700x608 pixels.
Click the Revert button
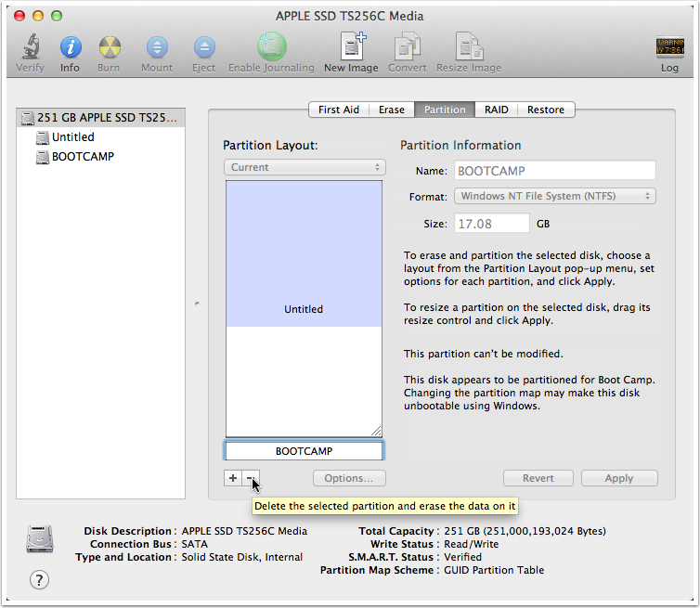pyautogui.click(x=538, y=478)
